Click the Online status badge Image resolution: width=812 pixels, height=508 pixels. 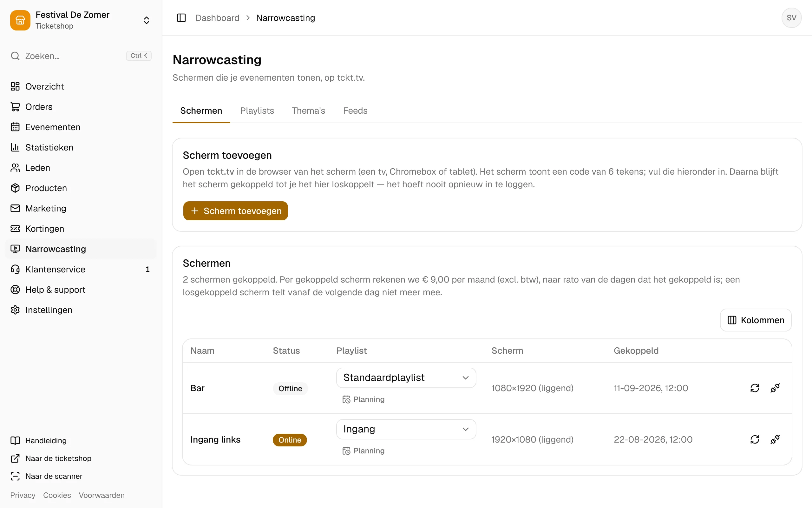pyautogui.click(x=290, y=440)
